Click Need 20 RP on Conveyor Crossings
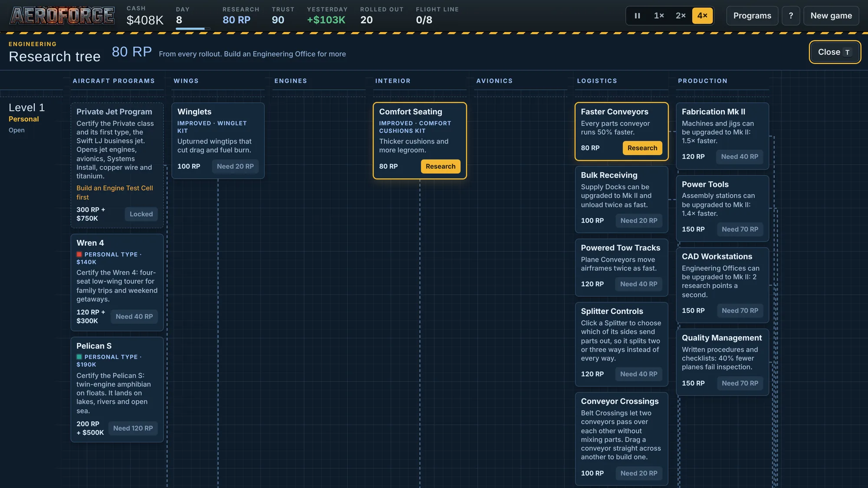 [638, 473]
